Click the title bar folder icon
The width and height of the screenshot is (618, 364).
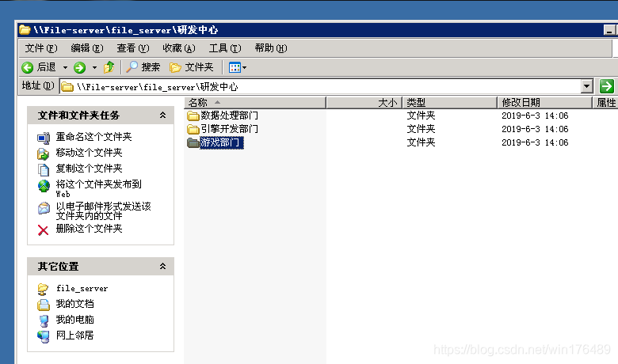pos(25,29)
